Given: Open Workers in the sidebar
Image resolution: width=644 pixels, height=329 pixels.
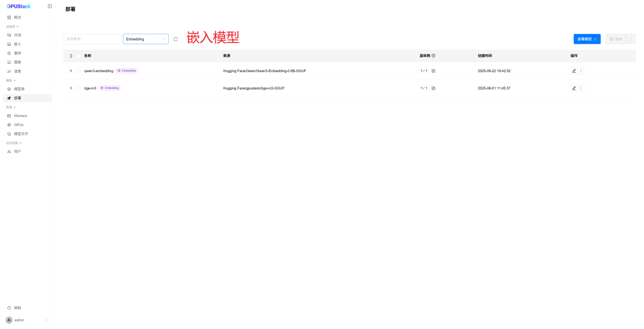Looking at the screenshot, I should pyautogui.click(x=20, y=116).
